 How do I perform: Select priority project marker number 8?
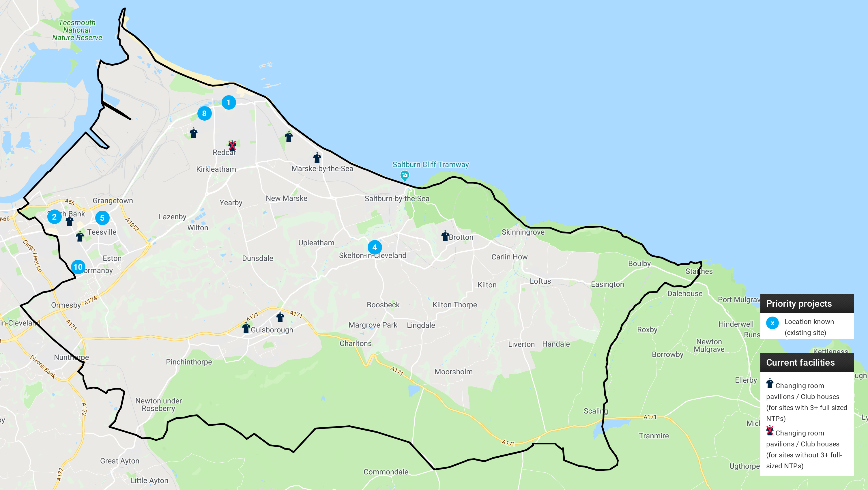[204, 114]
